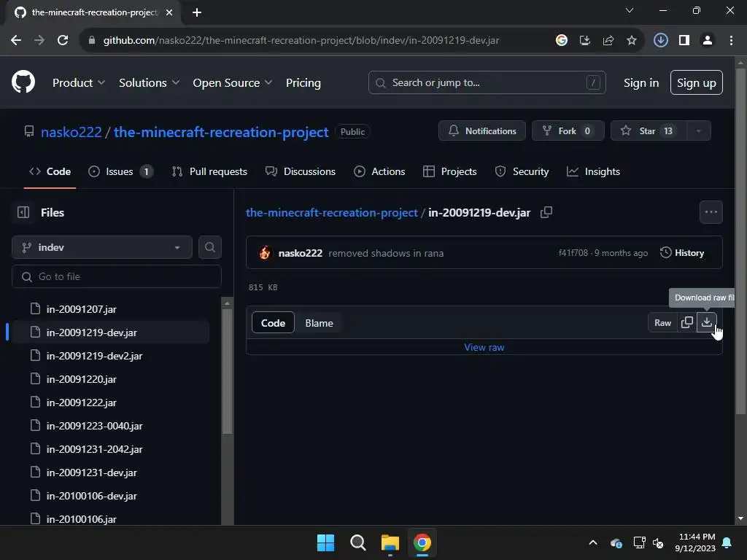Open the Pull requests tab
Screen dimensions: 747x560
click(x=209, y=171)
